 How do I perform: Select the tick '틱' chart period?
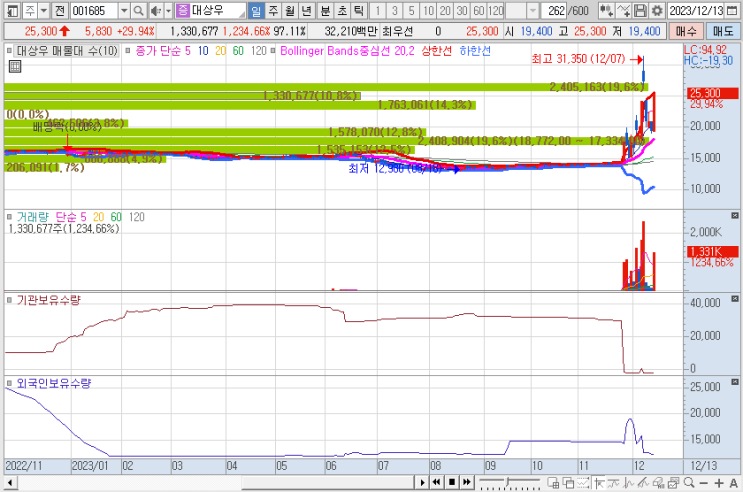click(x=359, y=10)
